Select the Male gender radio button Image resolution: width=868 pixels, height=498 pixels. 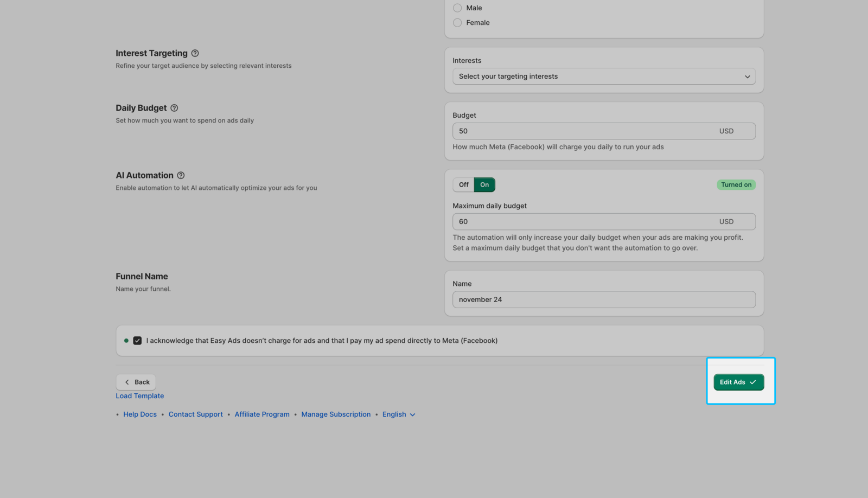(457, 8)
